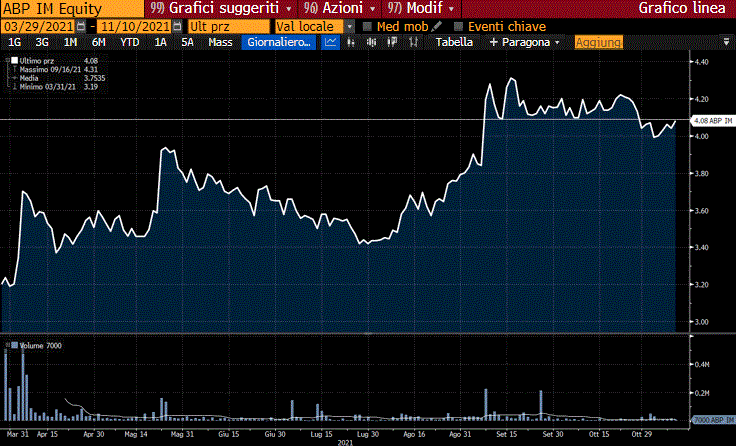The height and width of the screenshot is (446, 736).
Task: Click the plus icon beside Paragona
Action: coord(493,42)
